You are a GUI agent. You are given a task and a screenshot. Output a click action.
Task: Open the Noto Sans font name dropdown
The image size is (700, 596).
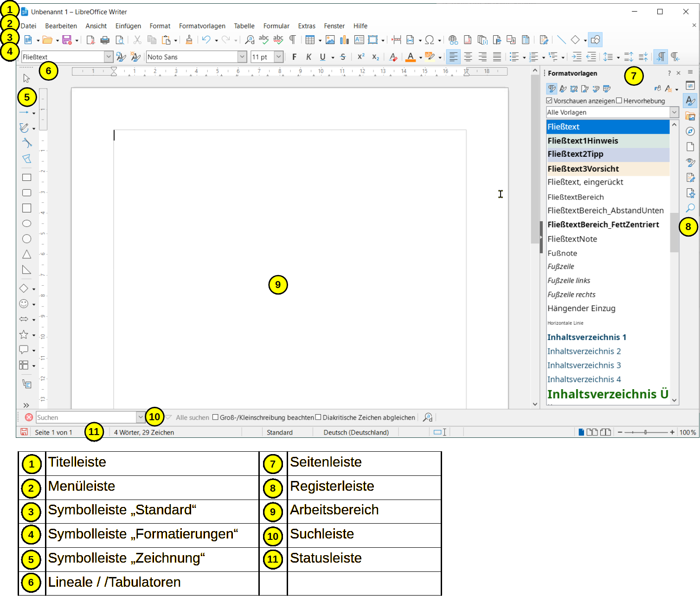tap(242, 57)
